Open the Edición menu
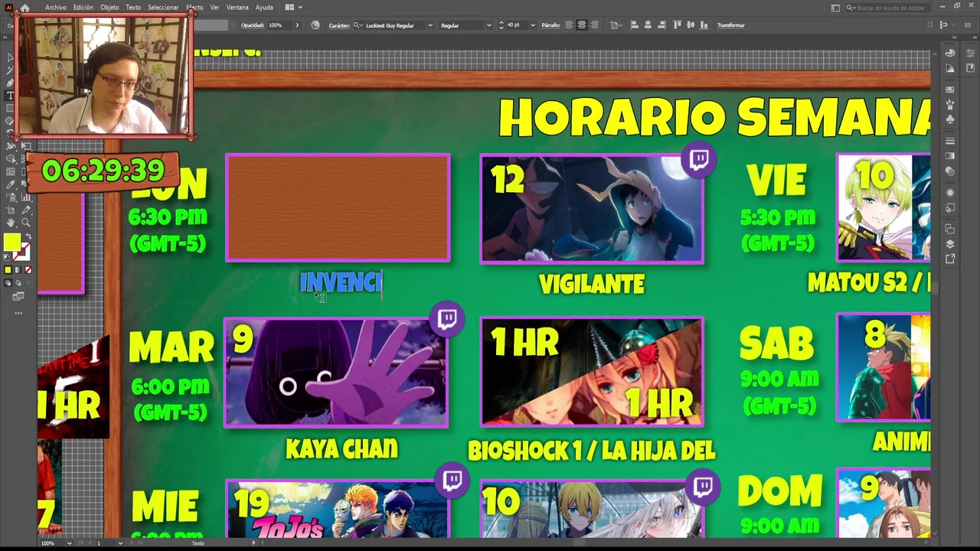Viewport: 980px width, 551px height. tap(83, 8)
